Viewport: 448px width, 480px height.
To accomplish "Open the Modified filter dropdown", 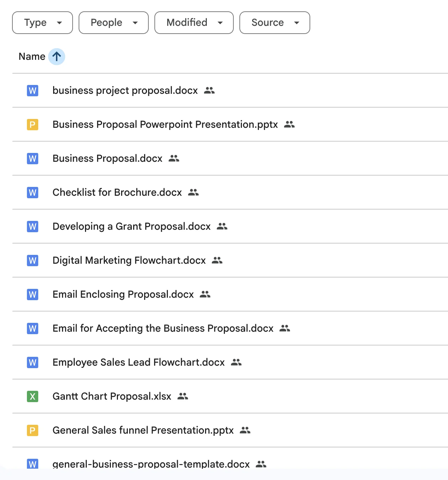I will pyautogui.click(x=194, y=23).
